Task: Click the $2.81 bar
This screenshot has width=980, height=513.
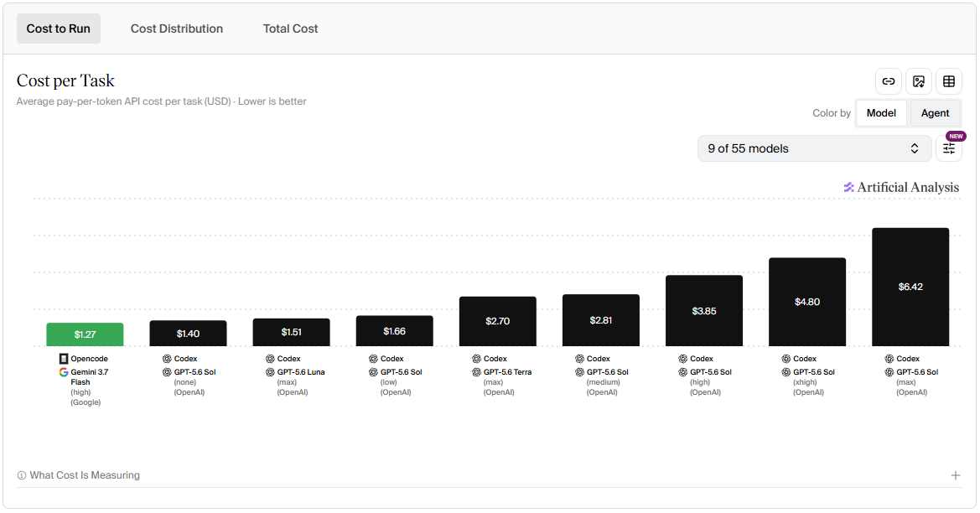Action: [600, 320]
